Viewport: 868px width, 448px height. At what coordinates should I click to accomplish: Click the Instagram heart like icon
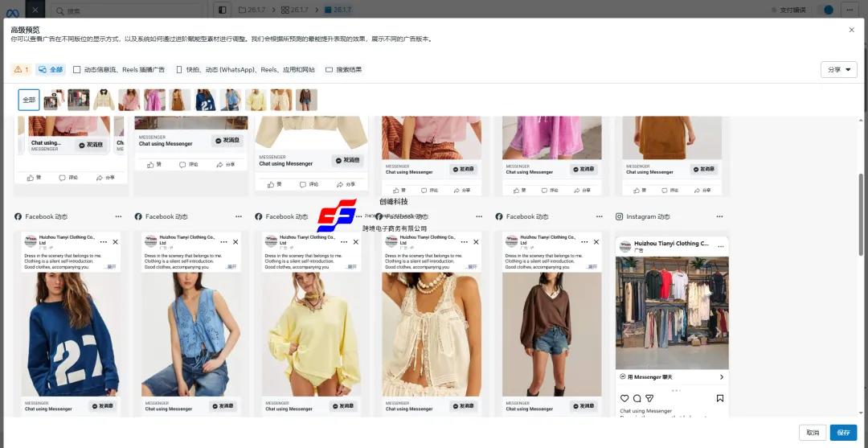[624, 398]
